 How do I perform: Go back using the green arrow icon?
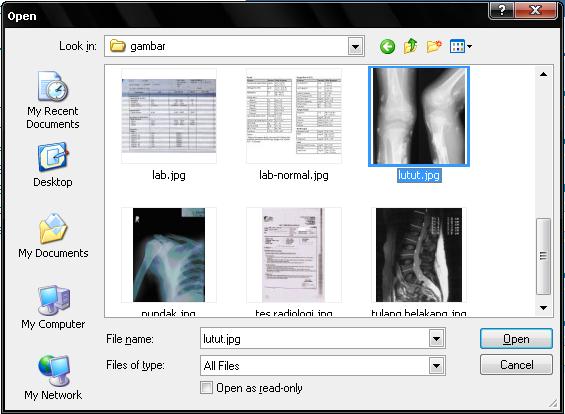pyautogui.click(x=387, y=46)
